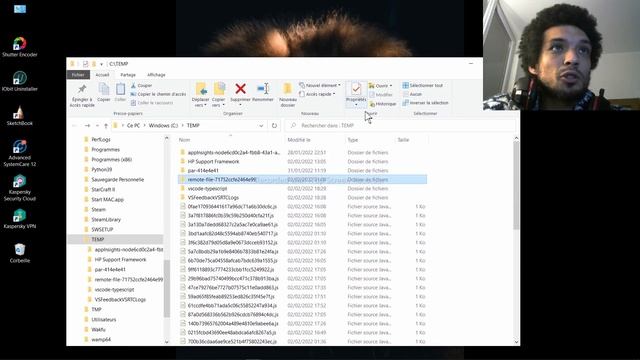Select Sauvegarde Personnelle in the tree

117,180
